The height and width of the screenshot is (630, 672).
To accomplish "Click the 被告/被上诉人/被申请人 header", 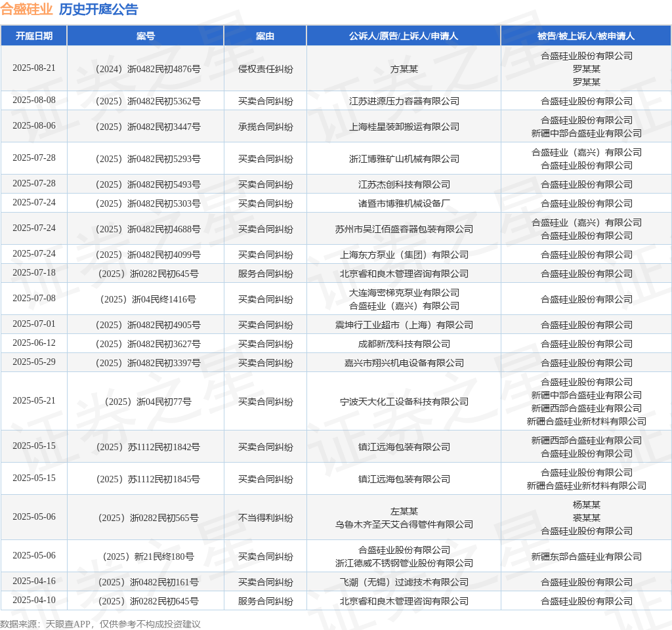I will pyautogui.click(x=586, y=36).
